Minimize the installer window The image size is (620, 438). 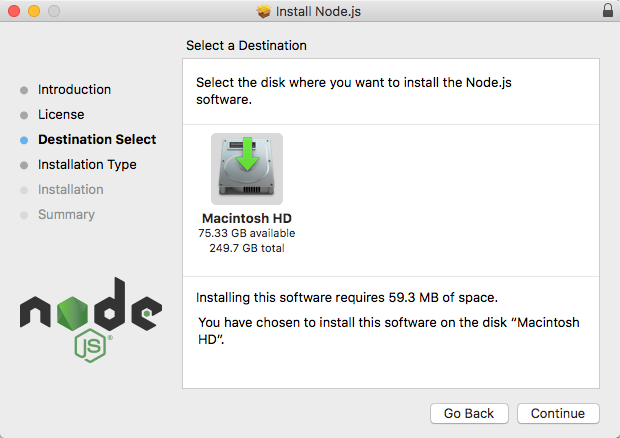coord(33,11)
